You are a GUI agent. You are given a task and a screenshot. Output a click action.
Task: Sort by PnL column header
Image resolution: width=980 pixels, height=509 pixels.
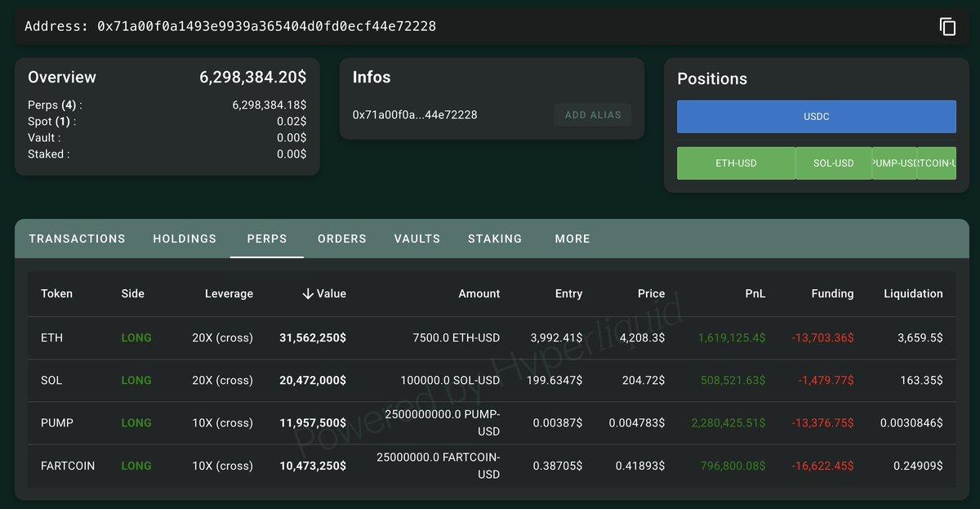click(755, 294)
